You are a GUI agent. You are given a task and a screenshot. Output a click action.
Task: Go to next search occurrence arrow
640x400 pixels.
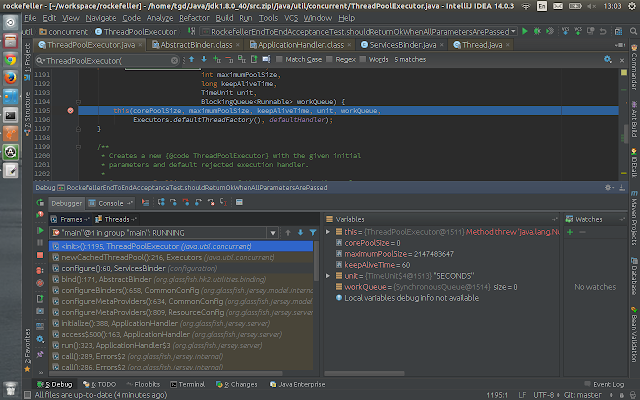[x=204, y=60]
